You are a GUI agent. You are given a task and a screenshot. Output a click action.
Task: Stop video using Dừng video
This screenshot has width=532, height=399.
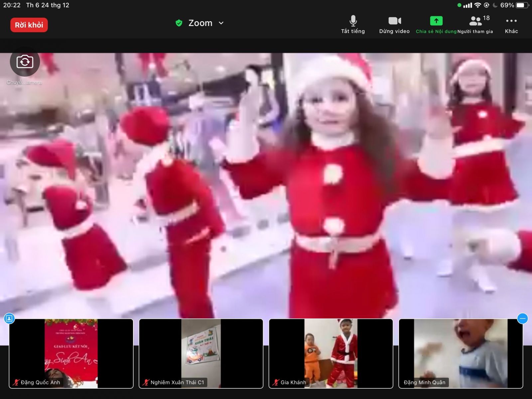click(394, 25)
